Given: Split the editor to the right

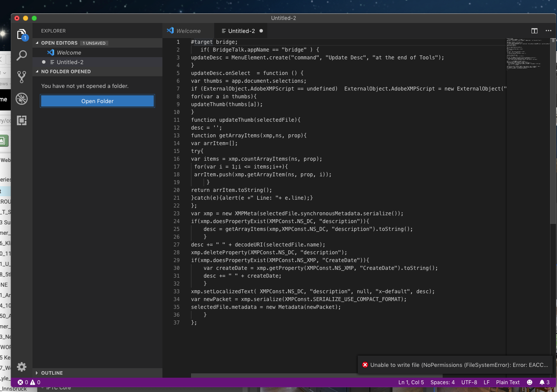Looking at the screenshot, I should pyautogui.click(x=534, y=31).
